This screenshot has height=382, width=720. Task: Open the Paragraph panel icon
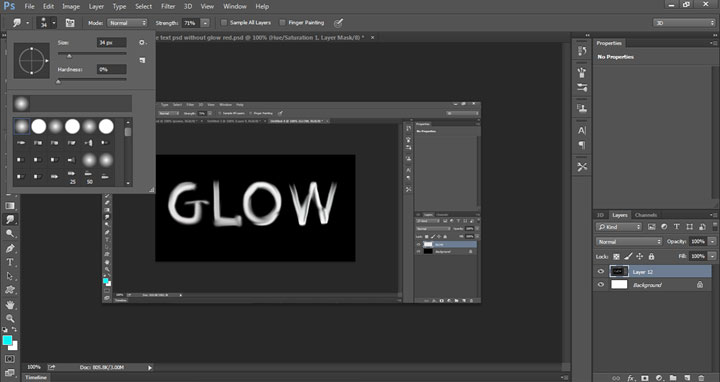tap(582, 145)
